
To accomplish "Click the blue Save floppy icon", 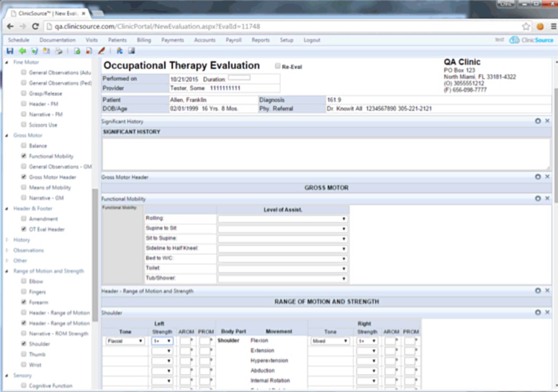I will [x=10, y=51].
